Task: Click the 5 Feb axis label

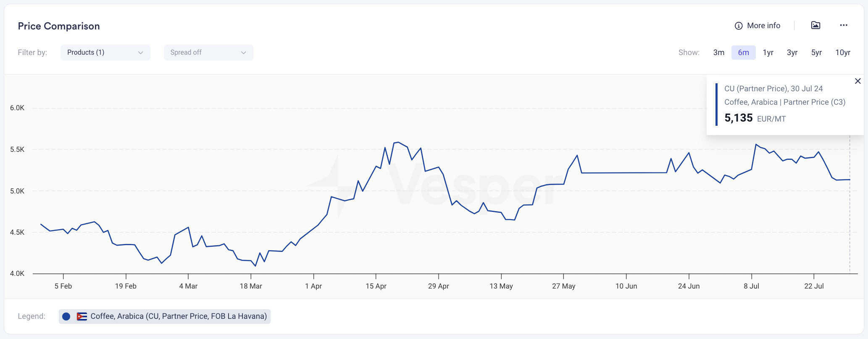Action: point(63,286)
